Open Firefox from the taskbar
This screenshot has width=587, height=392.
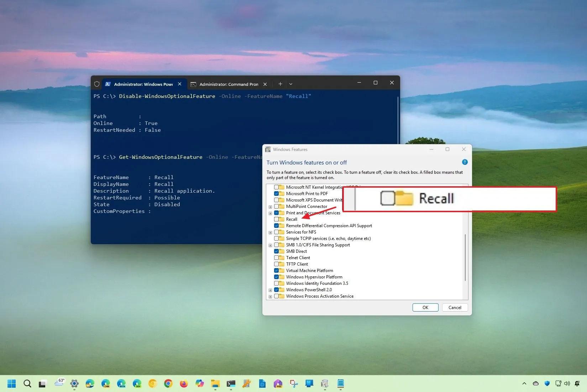pos(183,383)
